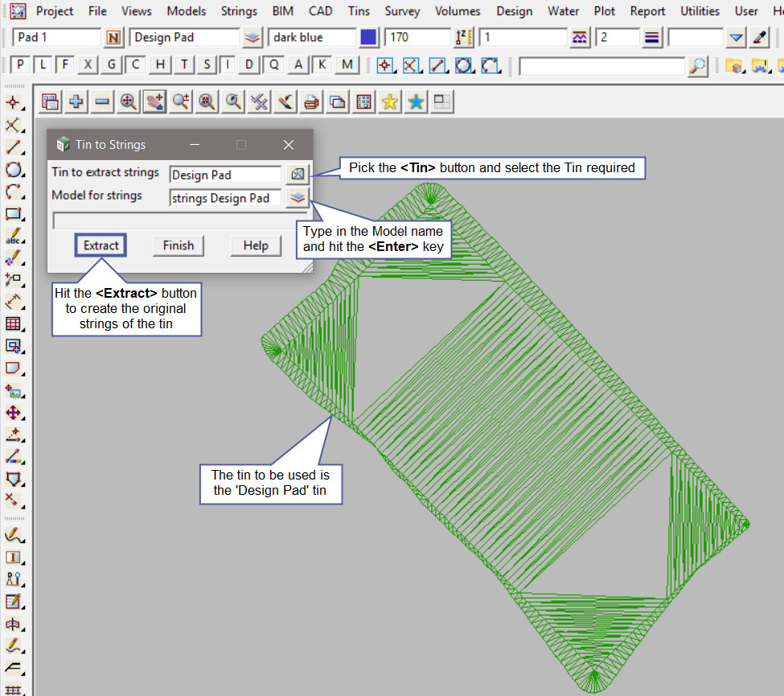Screen dimensions: 784x696
Task: Open model list beside top Design Pad field
Action: click(x=252, y=38)
